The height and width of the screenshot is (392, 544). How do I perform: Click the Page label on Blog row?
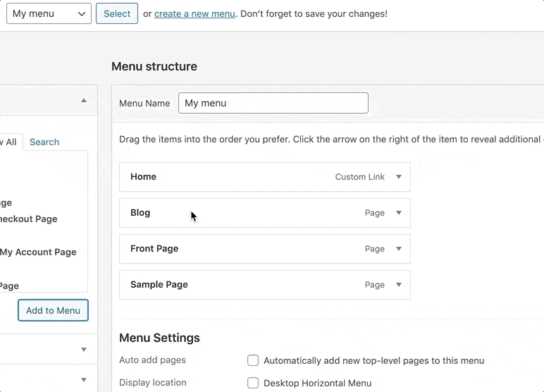[x=375, y=213]
